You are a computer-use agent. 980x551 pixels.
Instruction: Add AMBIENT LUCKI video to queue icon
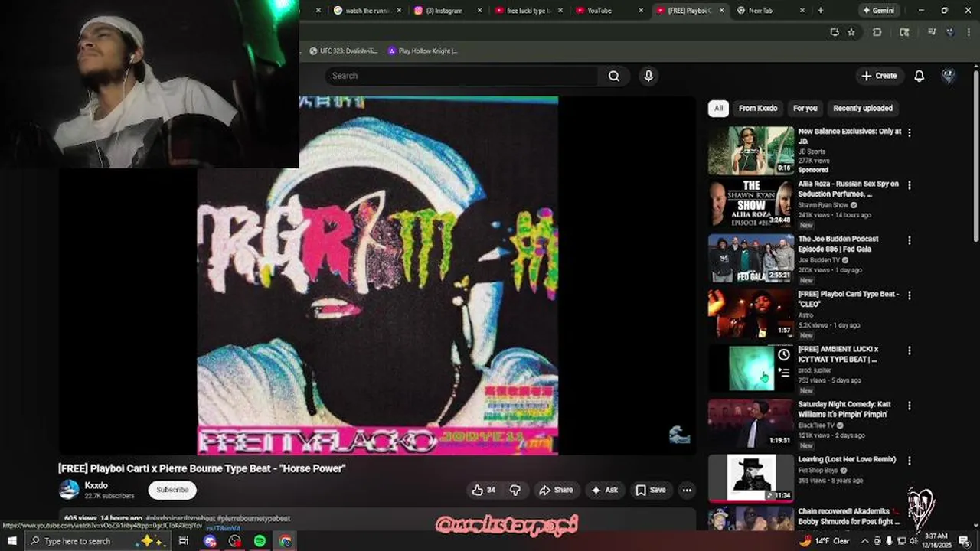(x=784, y=373)
